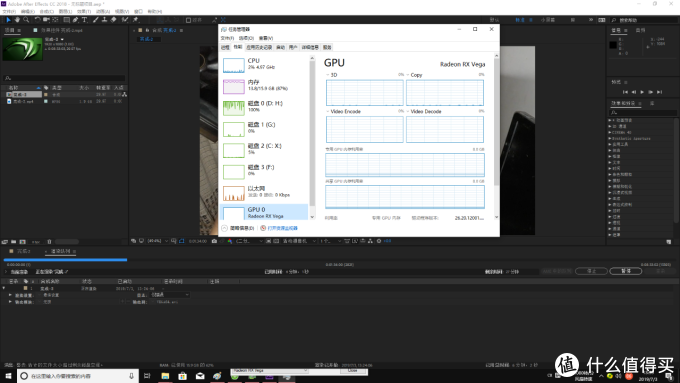
Task: Open File Explorer from taskbar
Action: 165,376
